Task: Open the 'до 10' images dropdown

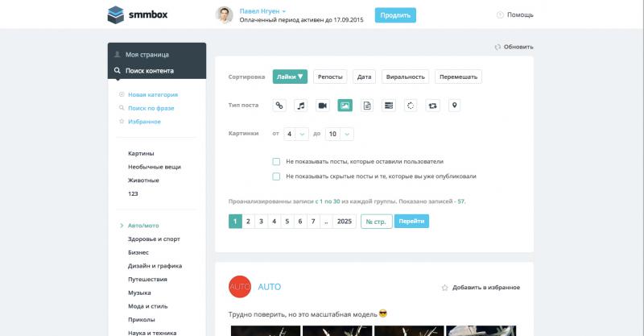Action: [340, 134]
